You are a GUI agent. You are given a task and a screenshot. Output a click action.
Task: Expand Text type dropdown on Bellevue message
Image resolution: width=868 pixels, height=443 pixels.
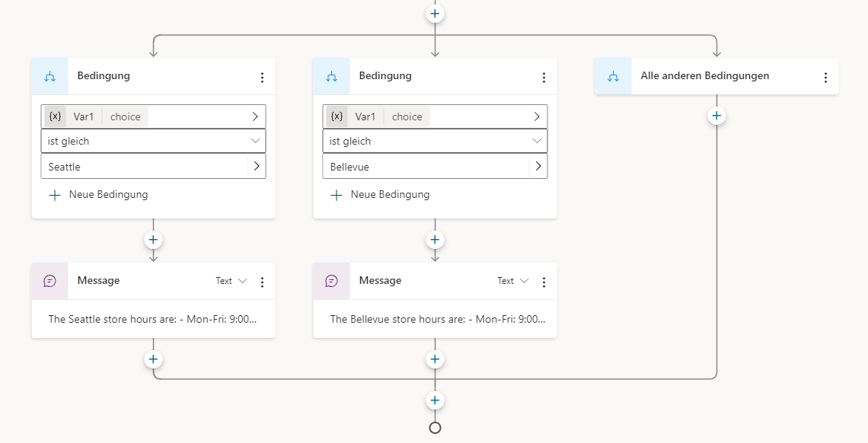[x=513, y=281]
